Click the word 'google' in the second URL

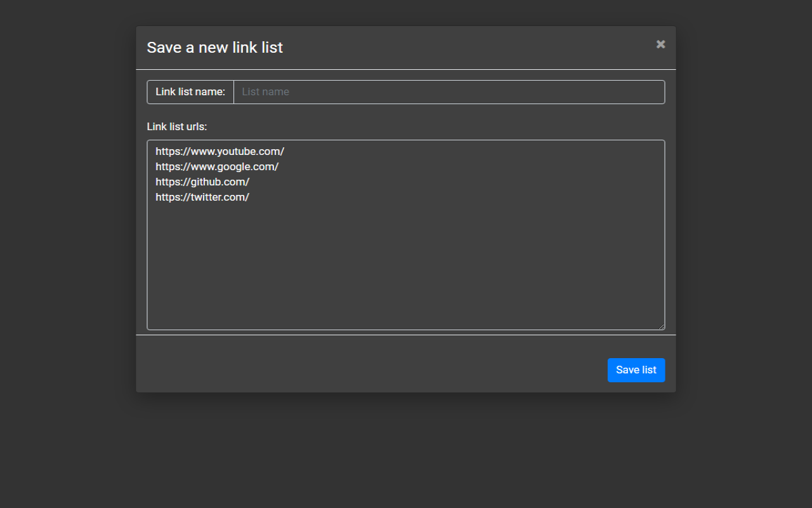click(235, 166)
